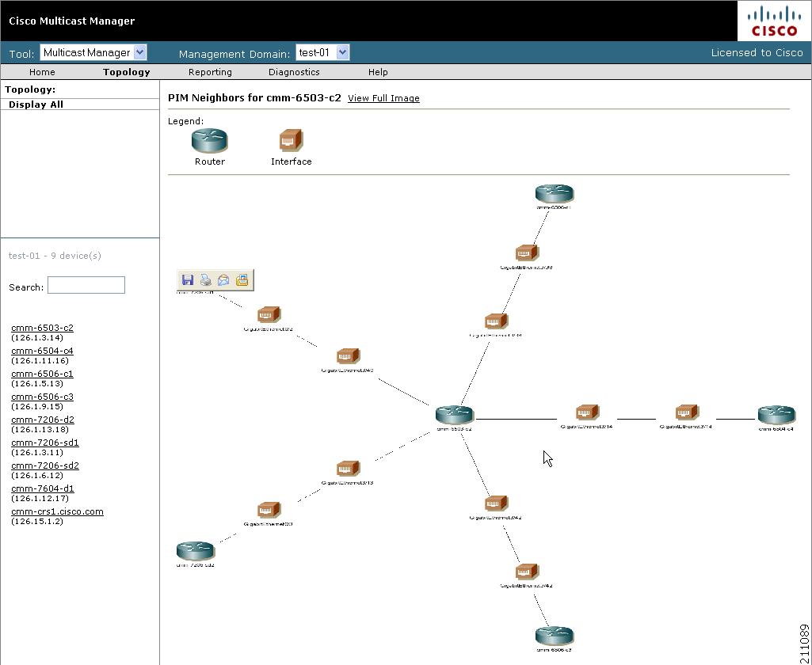This screenshot has height=665, width=812.
Task: Click the Print icon in image toolbar
Action: tap(206, 280)
